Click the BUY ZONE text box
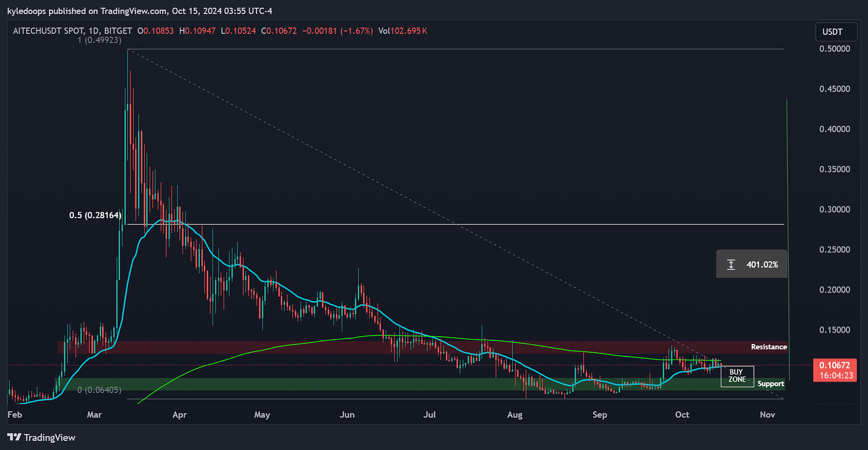Image resolution: width=868 pixels, height=450 pixels. [737, 376]
